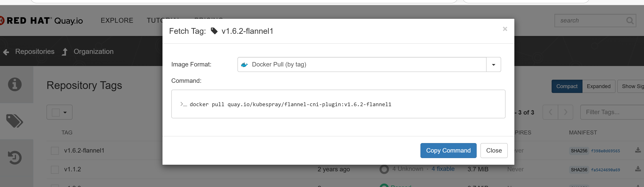Dismiss the Fetch Tag dialog with X
This screenshot has width=644, height=187.
click(505, 29)
